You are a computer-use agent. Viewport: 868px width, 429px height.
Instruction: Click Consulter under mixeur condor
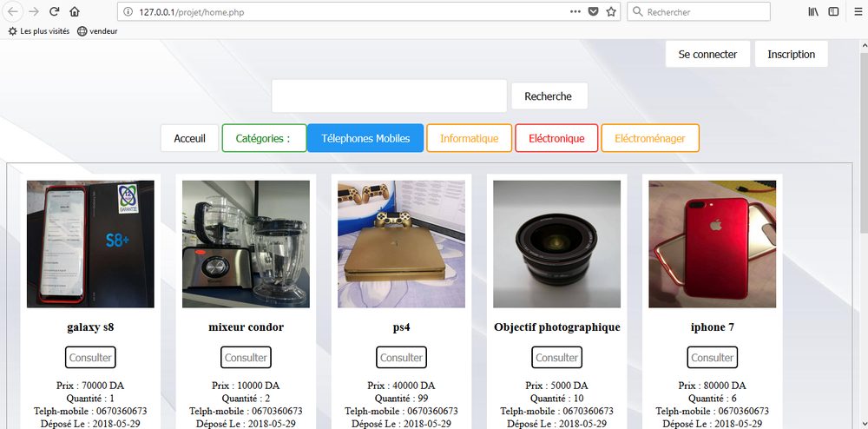[246, 358]
